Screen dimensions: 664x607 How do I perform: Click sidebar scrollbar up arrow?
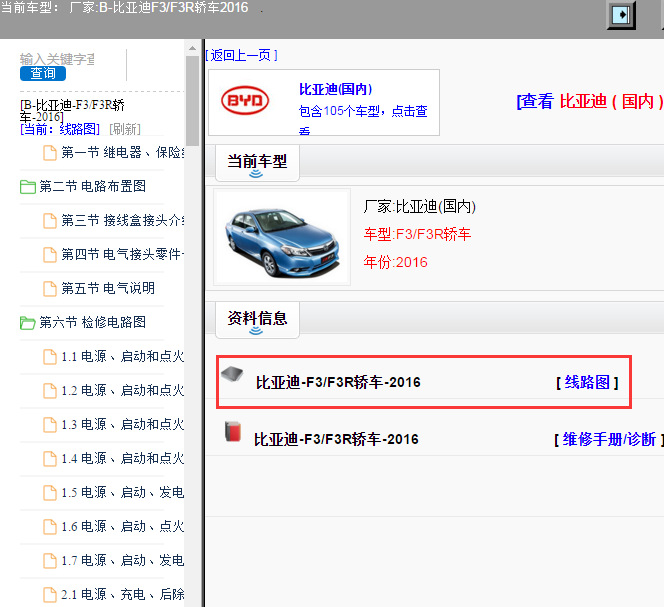[192, 48]
